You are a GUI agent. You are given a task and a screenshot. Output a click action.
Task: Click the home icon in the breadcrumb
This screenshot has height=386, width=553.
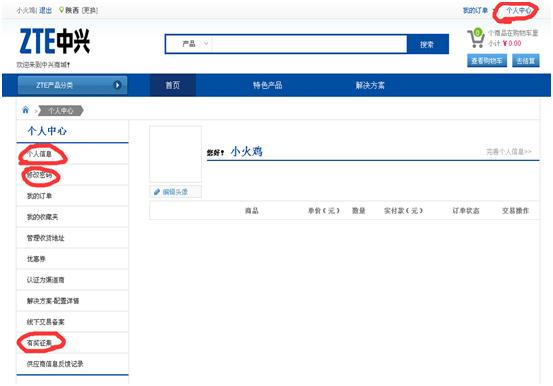[x=25, y=110]
